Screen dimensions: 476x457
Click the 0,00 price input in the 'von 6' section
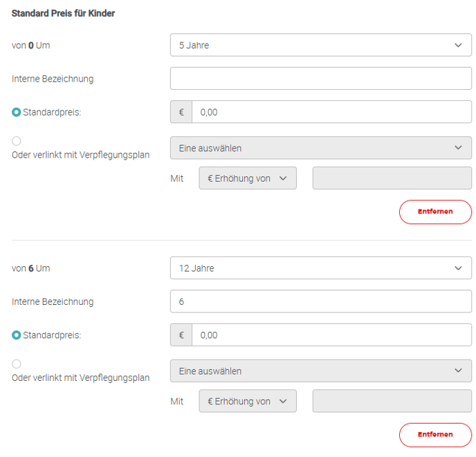click(x=331, y=335)
